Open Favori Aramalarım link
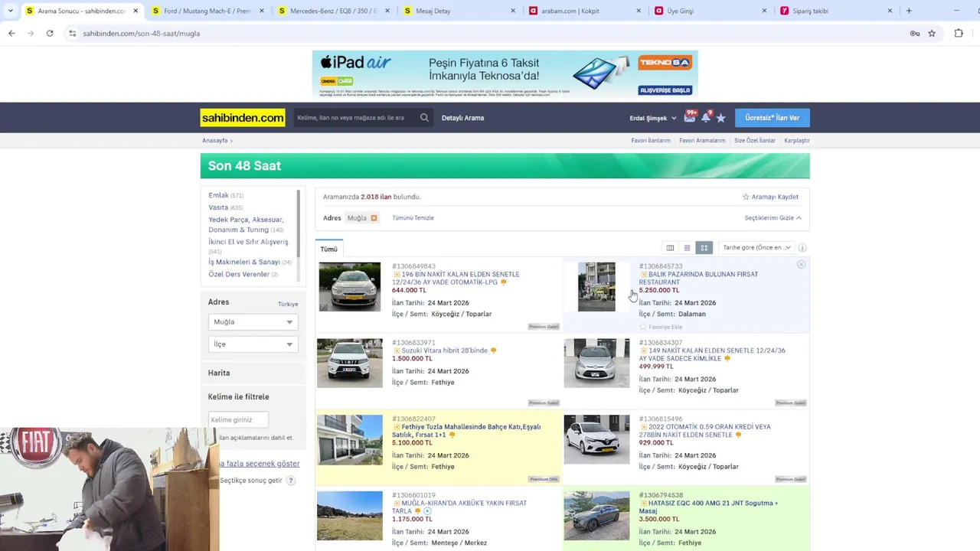The width and height of the screenshot is (980, 551). click(x=702, y=141)
